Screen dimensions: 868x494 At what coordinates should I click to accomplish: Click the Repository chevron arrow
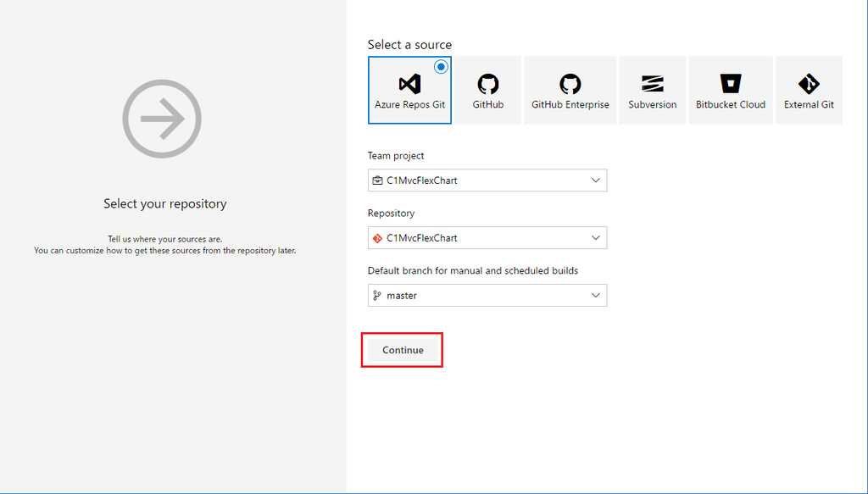point(596,238)
